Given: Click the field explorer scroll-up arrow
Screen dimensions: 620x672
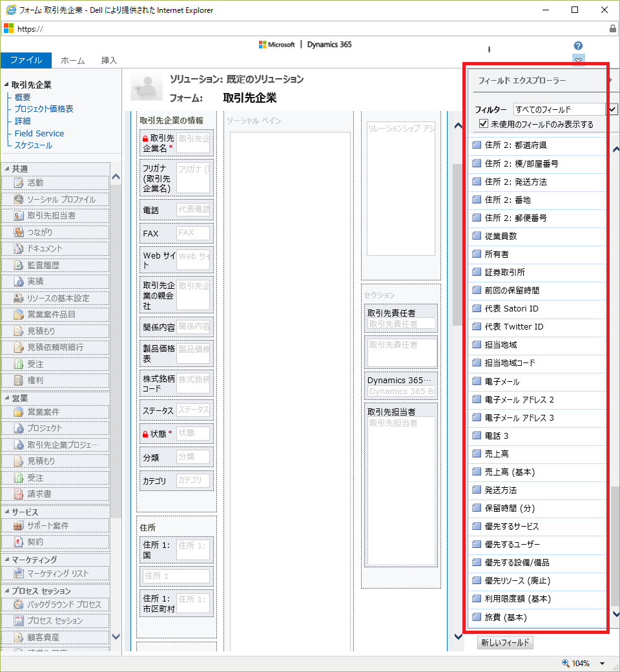Looking at the screenshot, I should 615,149.
